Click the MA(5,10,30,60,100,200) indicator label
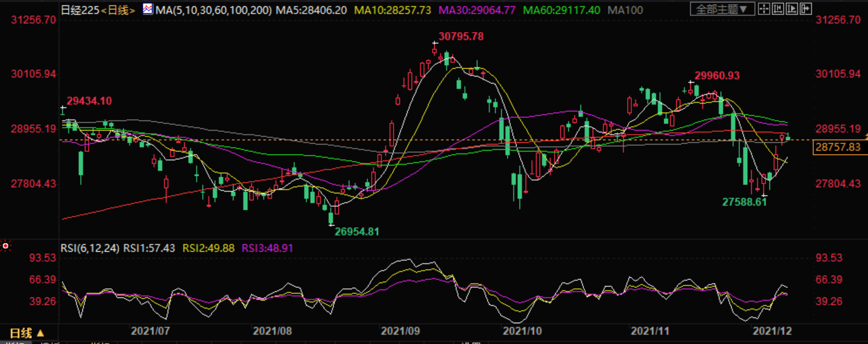The image size is (868, 344). [214, 10]
